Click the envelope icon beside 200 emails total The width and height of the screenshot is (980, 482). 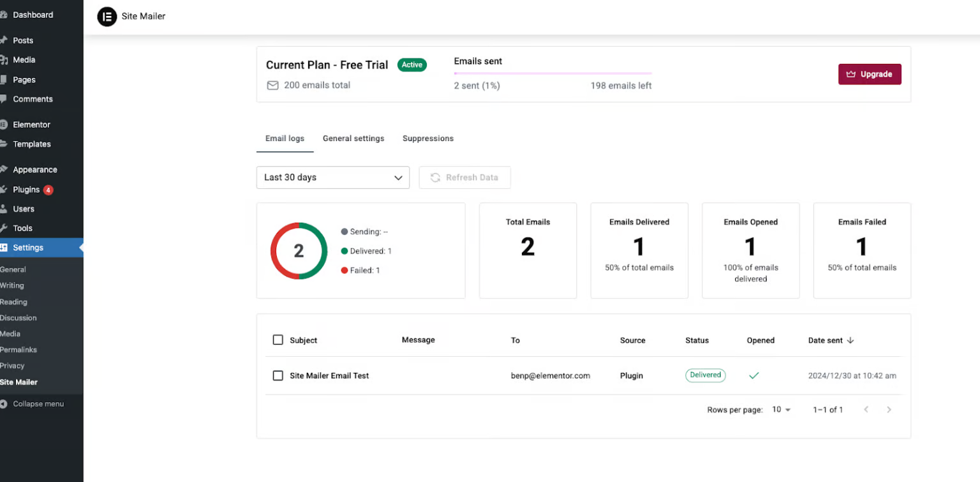pyautogui.click(x=272, y=86)
